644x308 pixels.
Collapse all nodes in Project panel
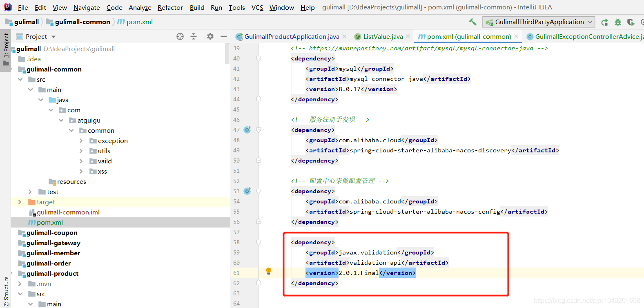(x=194, y=36)
